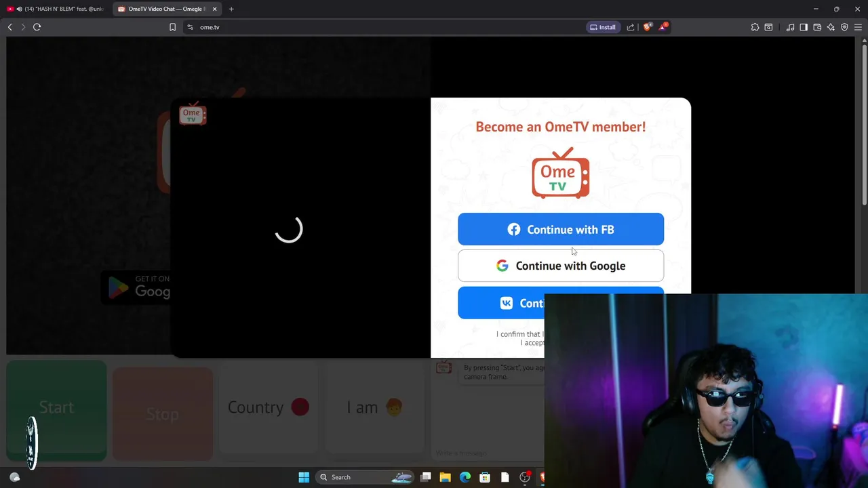Open the tab search icon in toolbar
The image size is (868, 488).
[x=768, y=27]
